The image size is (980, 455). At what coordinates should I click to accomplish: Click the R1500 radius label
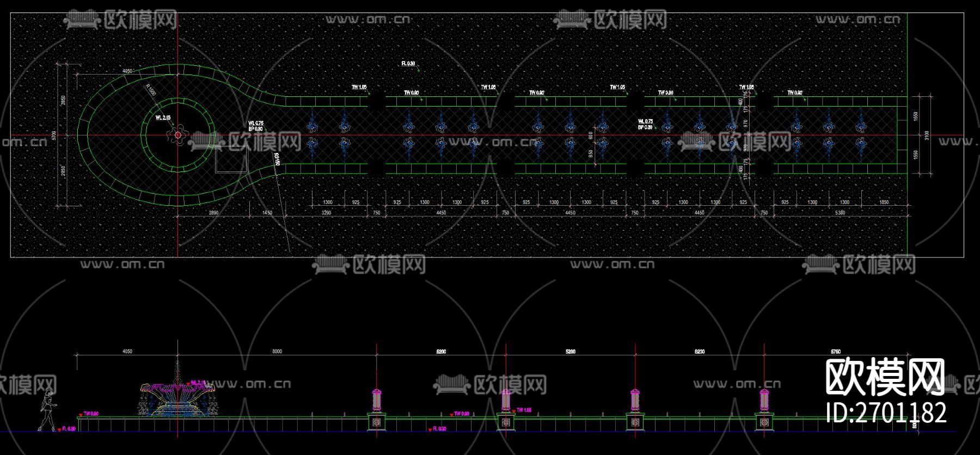(x=151, y=90)
